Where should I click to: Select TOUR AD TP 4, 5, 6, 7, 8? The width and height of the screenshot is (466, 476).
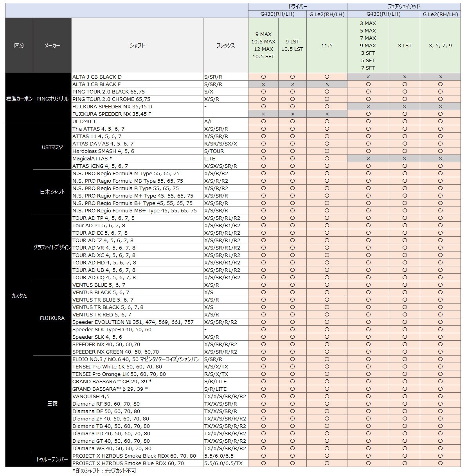[x=103, y=218]
